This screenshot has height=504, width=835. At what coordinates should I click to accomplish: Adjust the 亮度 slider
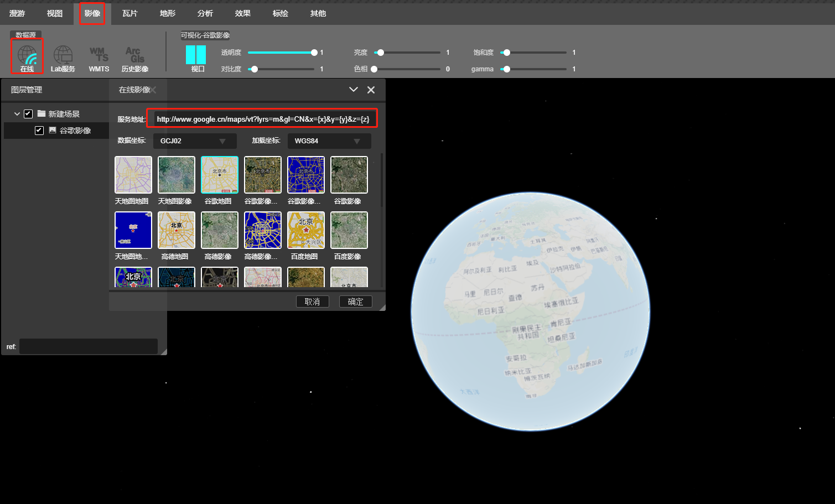pos(407,53)
